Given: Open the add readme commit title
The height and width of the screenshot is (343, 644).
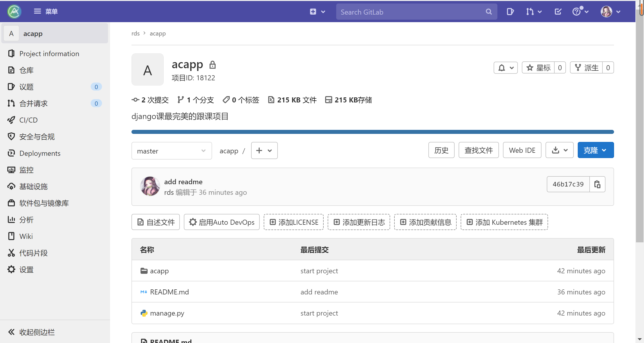Looking at the screenshot, I should click(x=183, y=182).
